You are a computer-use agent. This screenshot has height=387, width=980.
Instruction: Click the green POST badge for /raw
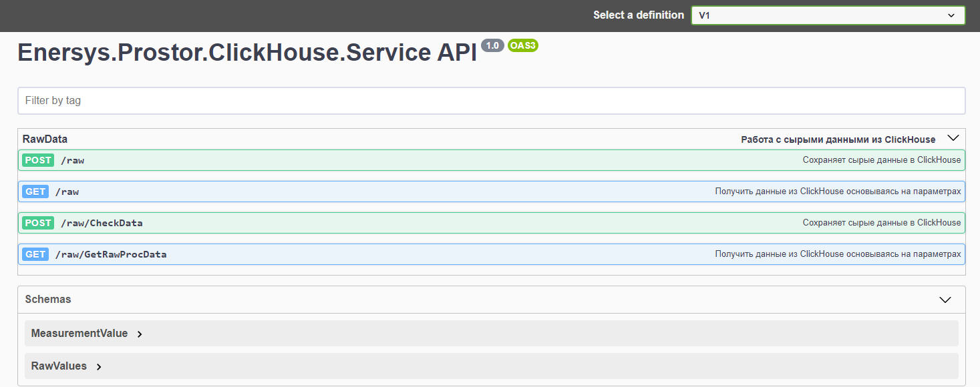[x=38, y=160]
